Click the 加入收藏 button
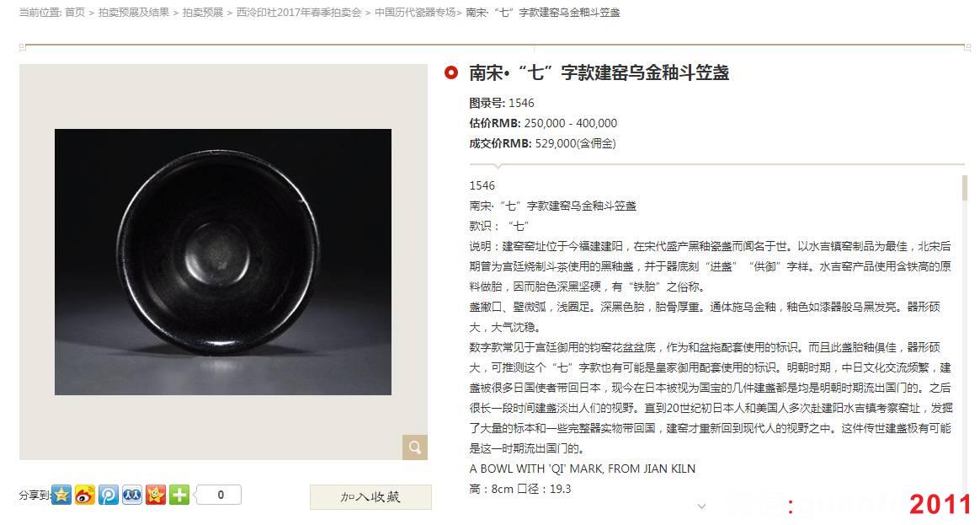 click(x=370, y=496)
